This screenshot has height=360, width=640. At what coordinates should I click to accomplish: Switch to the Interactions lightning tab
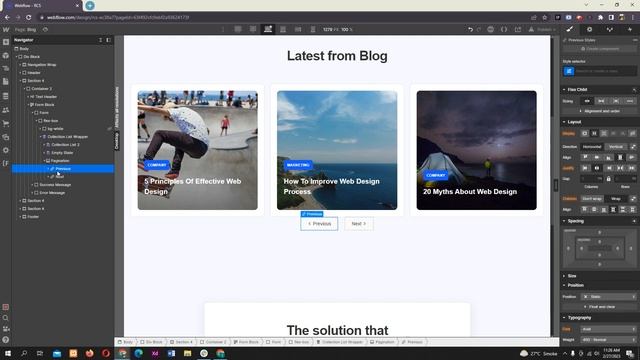coord(630,29)
